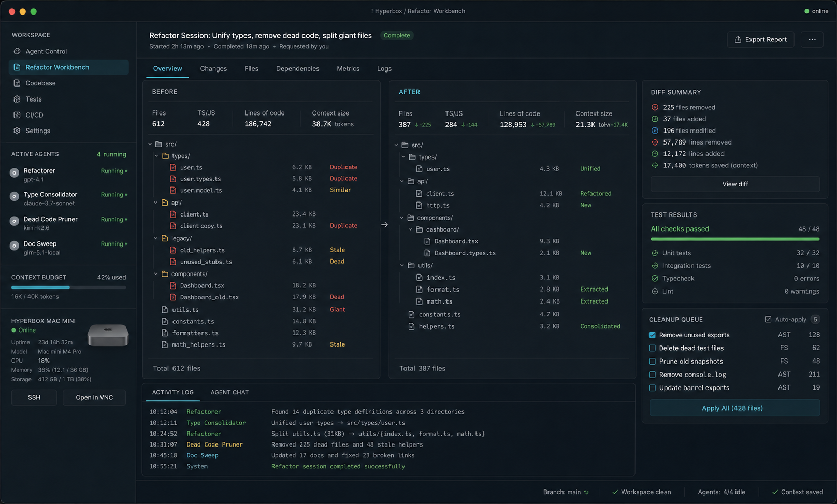Switch to the Metrics tab

pyautogui.click(x=348, y=68)
